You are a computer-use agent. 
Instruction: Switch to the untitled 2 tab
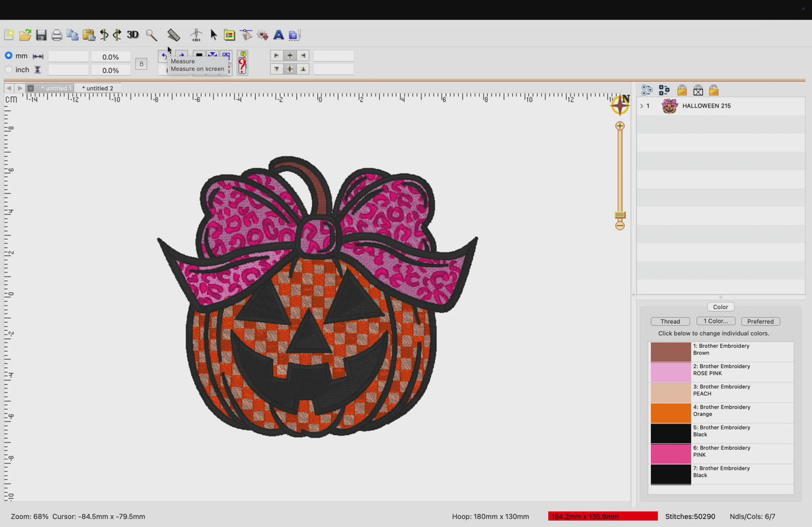pos(97,88)
